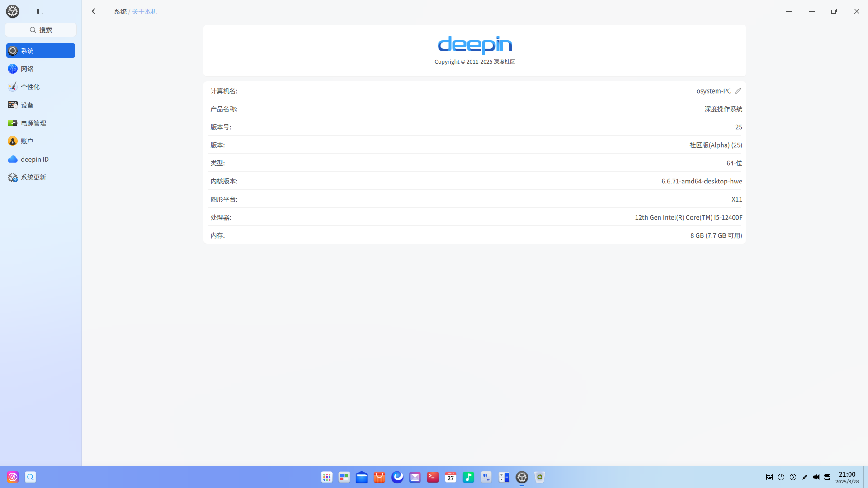Open the dock search (magnifier) icon
Image resolution: width=868 pixels, height=488 pixels.
[30, 477]
